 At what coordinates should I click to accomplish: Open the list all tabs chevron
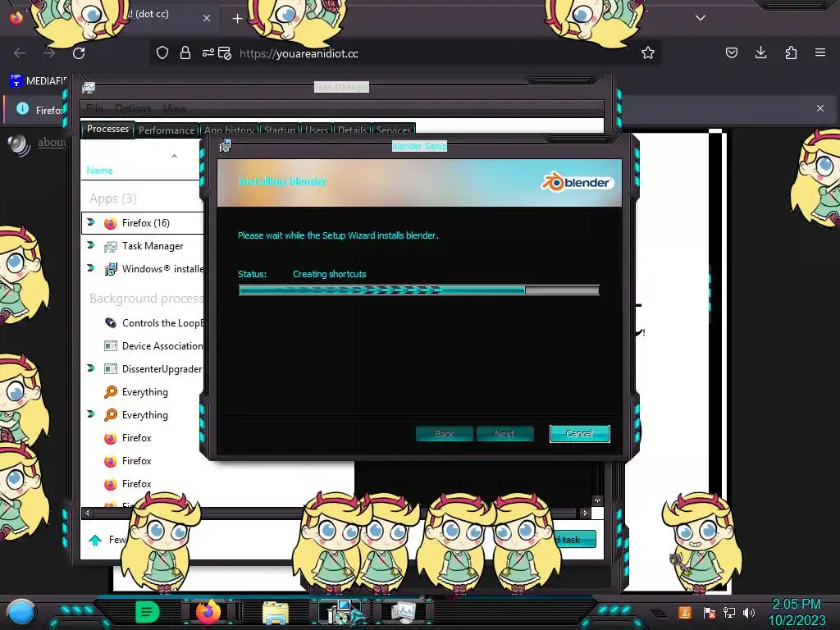(x=701, y=18)
